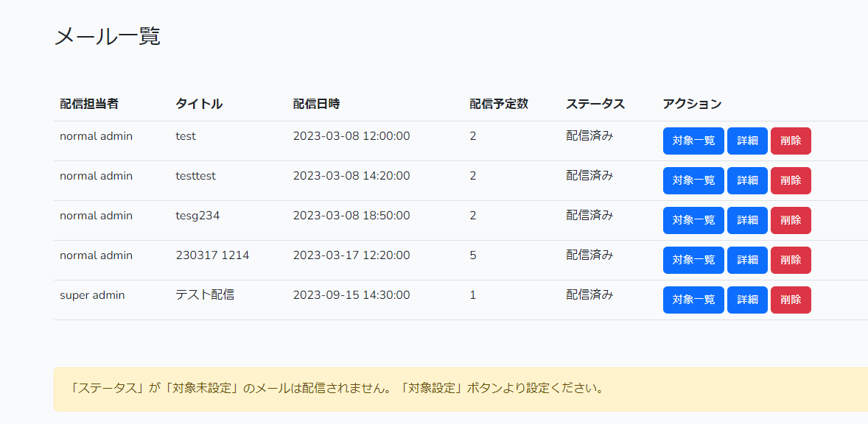Open 対象一覧 for the test mail
This screenshot has width=868, height=424.
pyautogui.click(x=693, y=141)
